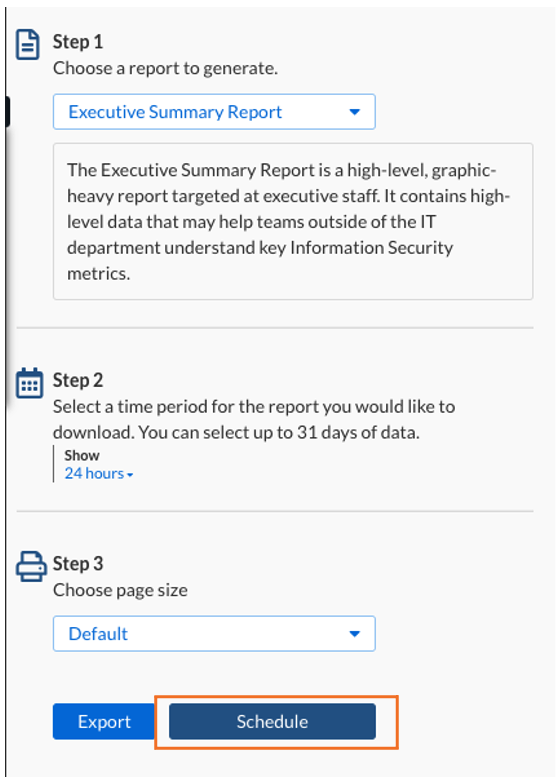Click the Step 3 heading
Image resolution: width=559 pixels, height=783 pixels.
tap(78, 564)
